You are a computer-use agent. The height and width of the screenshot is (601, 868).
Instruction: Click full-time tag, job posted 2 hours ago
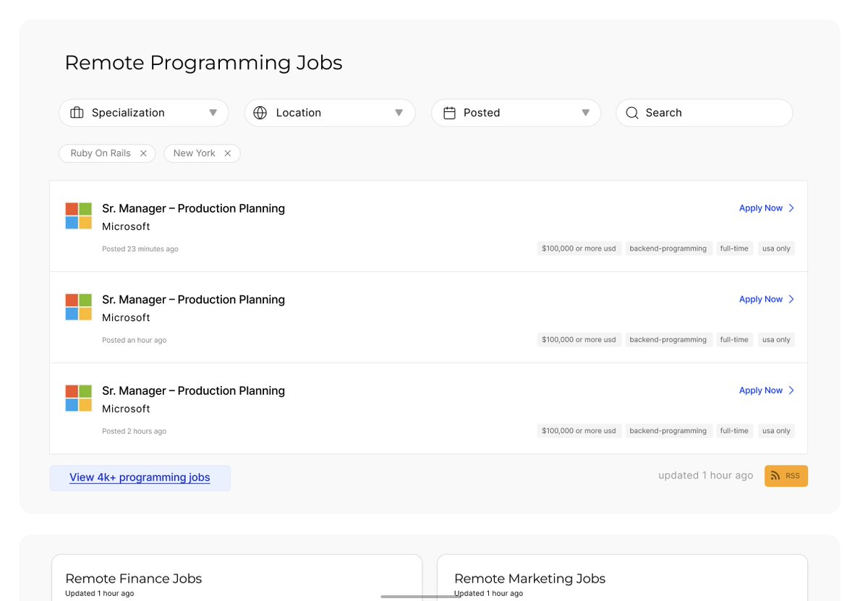734,431
